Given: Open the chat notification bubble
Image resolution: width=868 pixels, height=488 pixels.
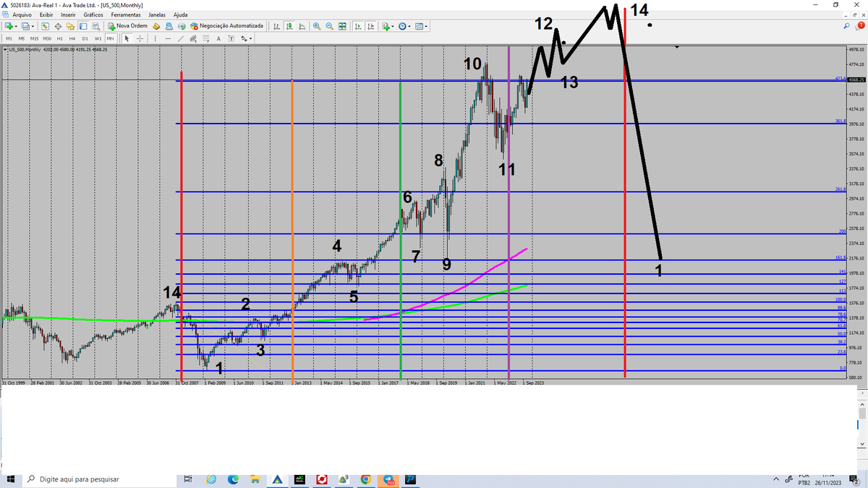Looking at the screenshot, I should coord(861,26).
